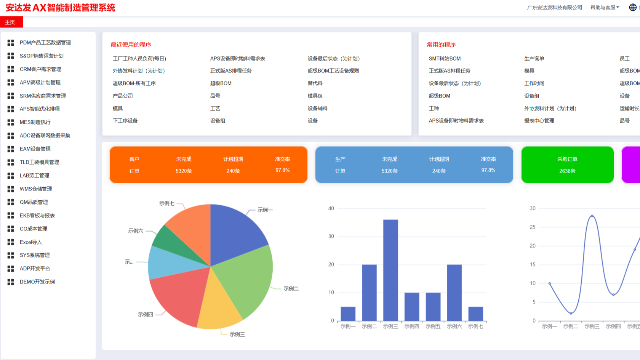Open the 工艺 recent program link
Viewport: 640px width, 360px height.
coord(215,108)
